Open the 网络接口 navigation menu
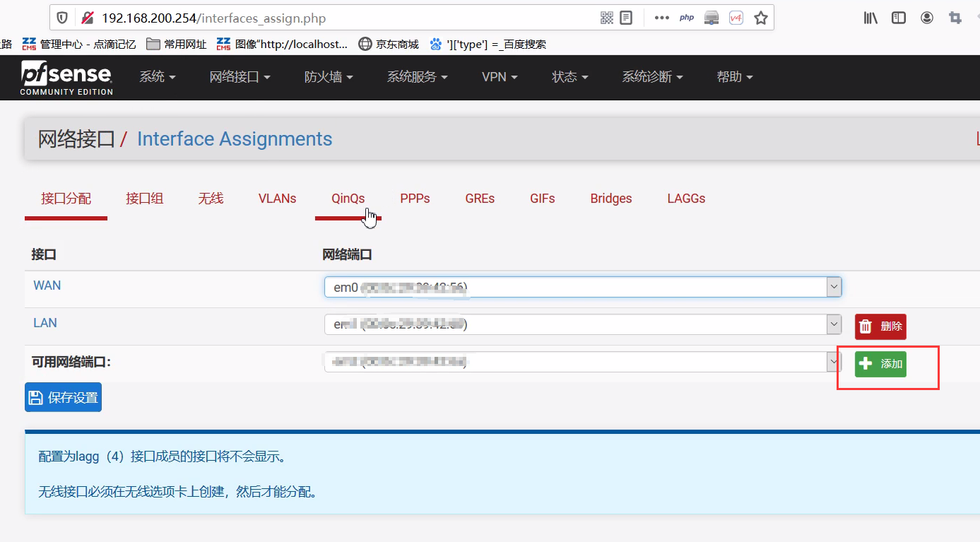This screenshot has width=980, height=542. [x=240, y=77]
